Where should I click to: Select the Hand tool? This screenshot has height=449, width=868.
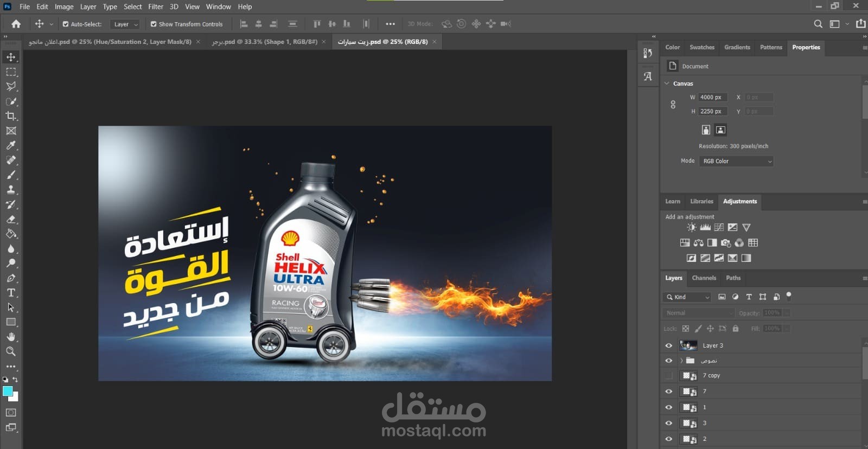click(x=11, y=337)
